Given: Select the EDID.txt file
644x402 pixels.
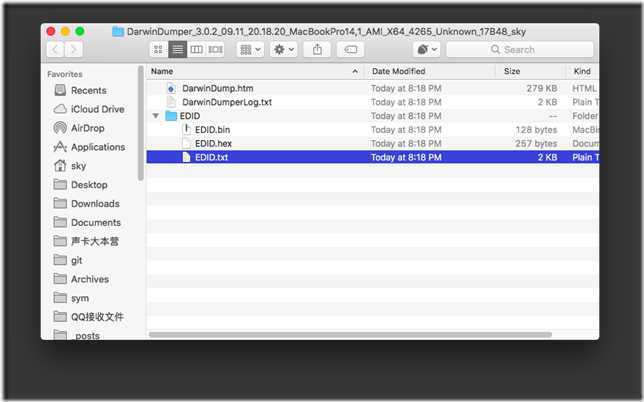Looking at the screenshot, I should tap(373, 157).
